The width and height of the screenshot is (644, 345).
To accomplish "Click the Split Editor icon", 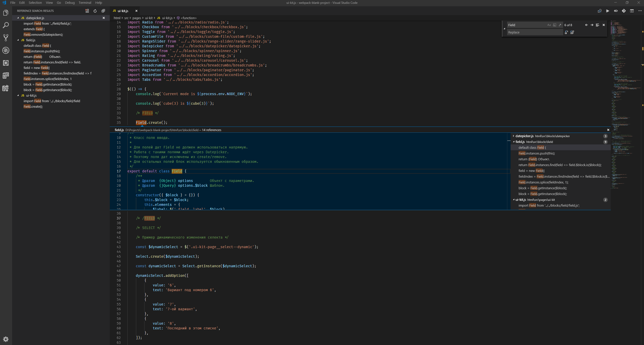I will coord(632,11).
